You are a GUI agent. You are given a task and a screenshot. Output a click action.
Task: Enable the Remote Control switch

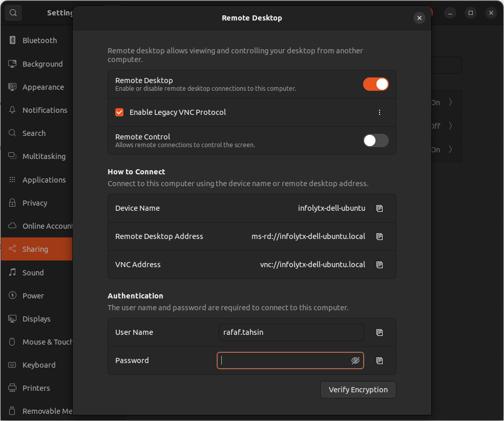pyautogui.click(x=375, y=141)
